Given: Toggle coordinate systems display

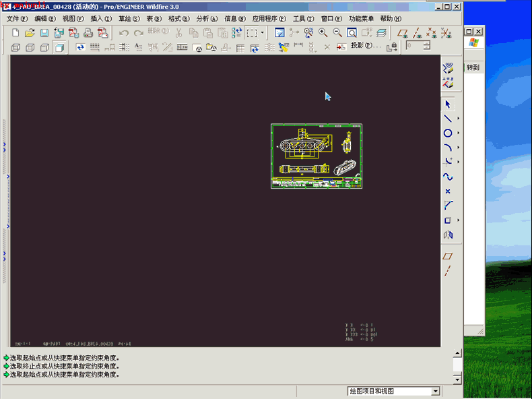Looking at the screenshot, I should point(446,33).
